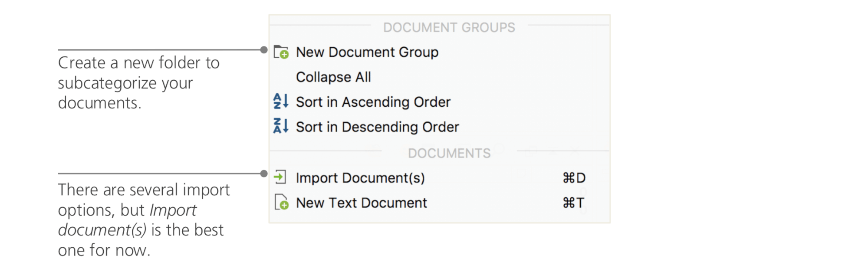Viewport: 868px width, 262px height.
Task: Select the Import Document(s) menu item
Action: [x=360, y=178]
